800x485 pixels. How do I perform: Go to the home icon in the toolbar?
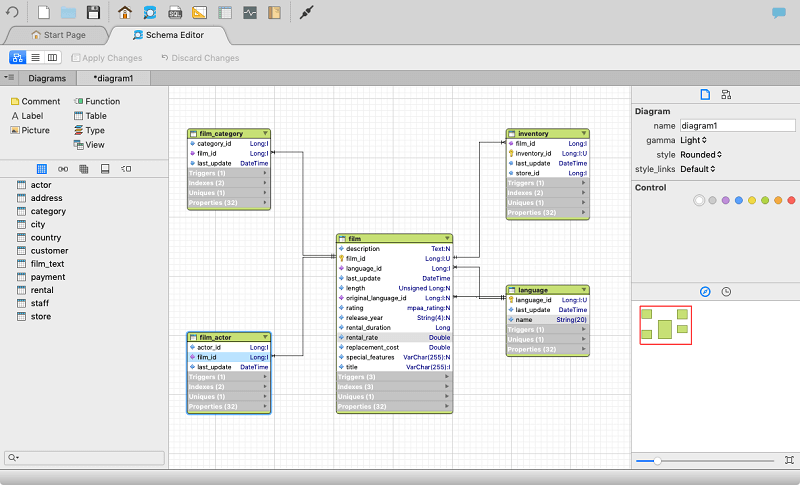[125, 12]
